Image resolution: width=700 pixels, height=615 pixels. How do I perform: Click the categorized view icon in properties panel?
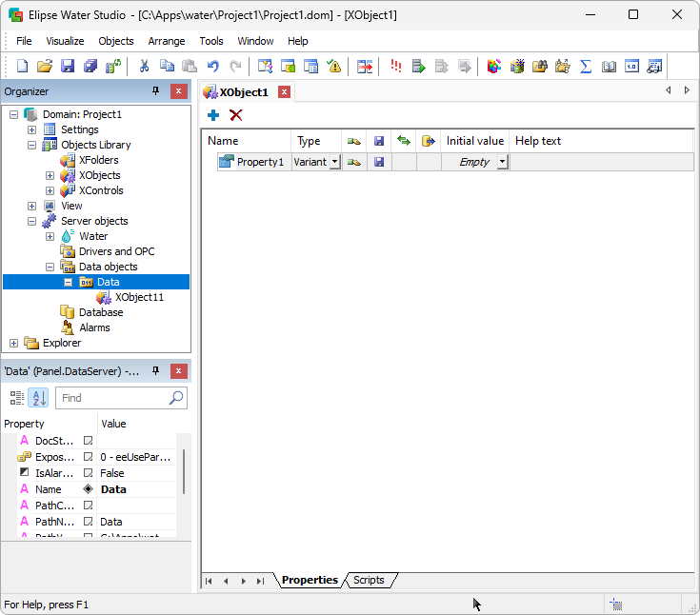(16, 398)
